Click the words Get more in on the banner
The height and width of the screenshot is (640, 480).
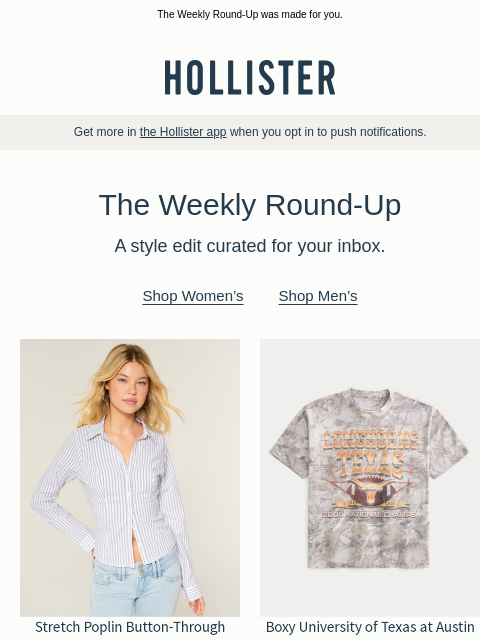click(x=105, y=132)
